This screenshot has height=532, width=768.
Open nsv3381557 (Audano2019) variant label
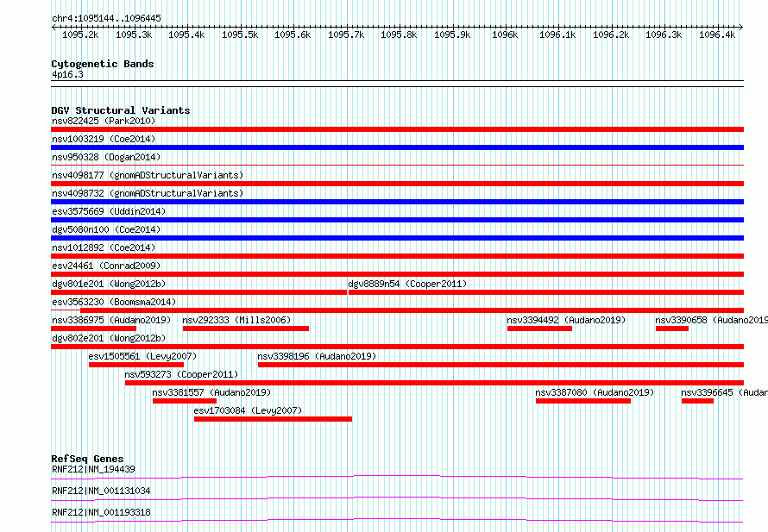[x=211, y=392]
